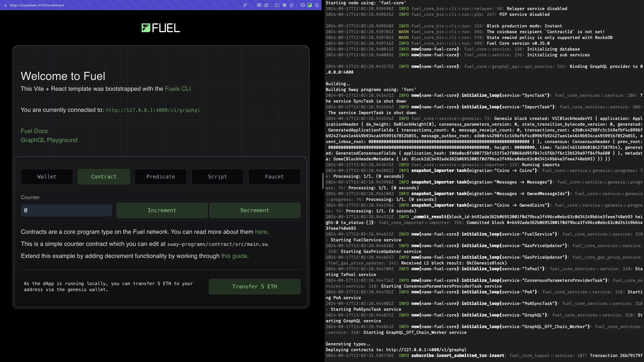644x362 pixels.
Task: Click 'Starting node using: fuel-core' terminal line
Action: tap(366, 3)
